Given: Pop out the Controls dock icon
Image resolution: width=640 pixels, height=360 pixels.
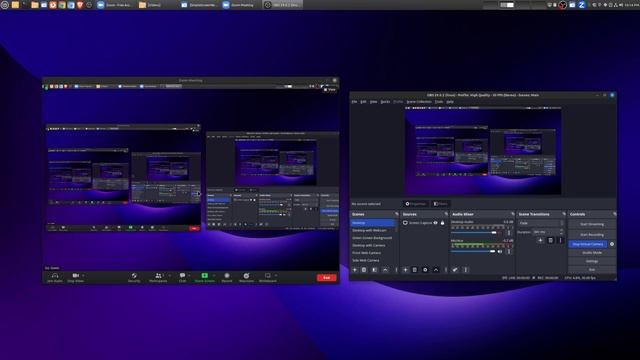Looking at the screenshot, I should pos(615,214).
